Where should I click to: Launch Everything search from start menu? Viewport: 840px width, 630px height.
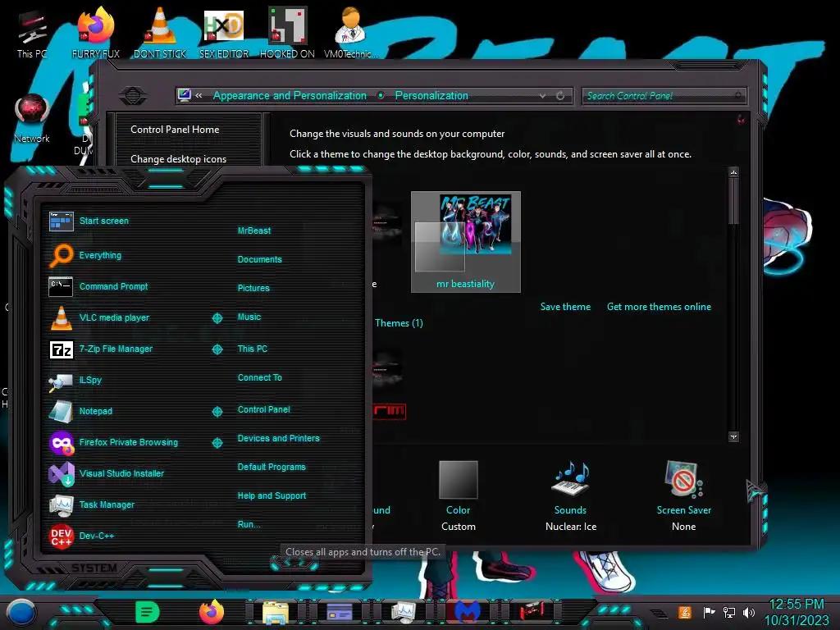point(61,255)
